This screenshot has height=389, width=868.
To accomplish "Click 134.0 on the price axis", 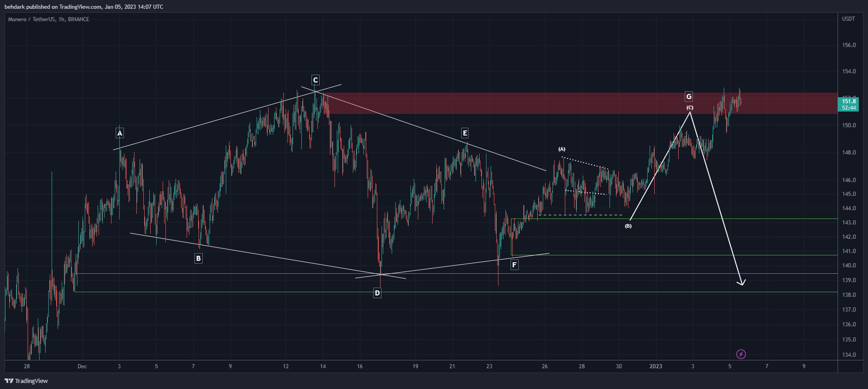I will click(849, 355).
